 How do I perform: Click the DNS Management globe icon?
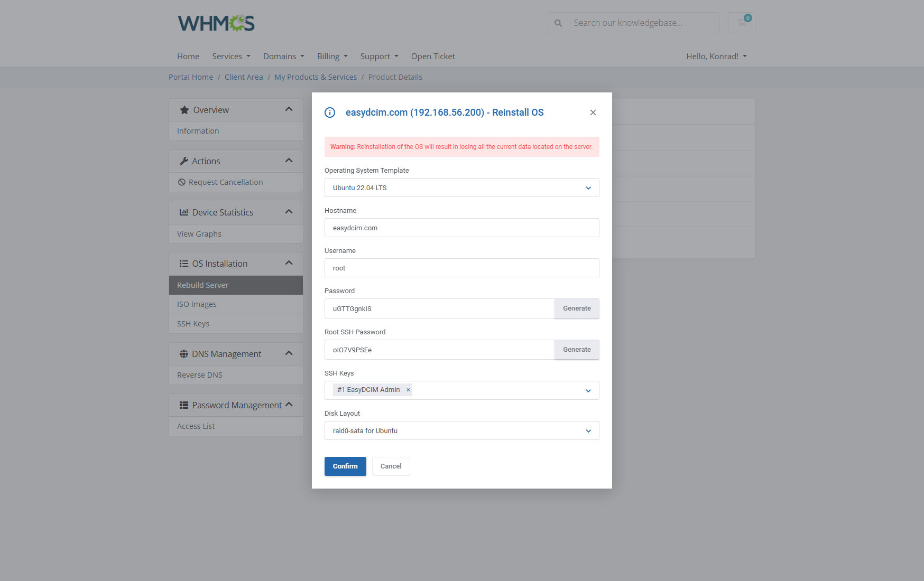pyautogui.click(x=184, y=354)
